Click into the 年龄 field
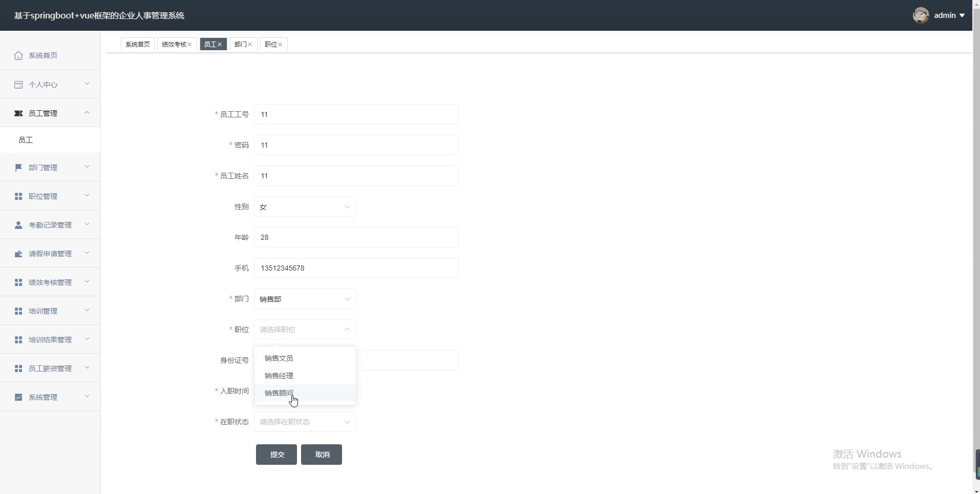The height and width of the screenshot is (494, 980). pyautogui.click(x=356, y=237)
